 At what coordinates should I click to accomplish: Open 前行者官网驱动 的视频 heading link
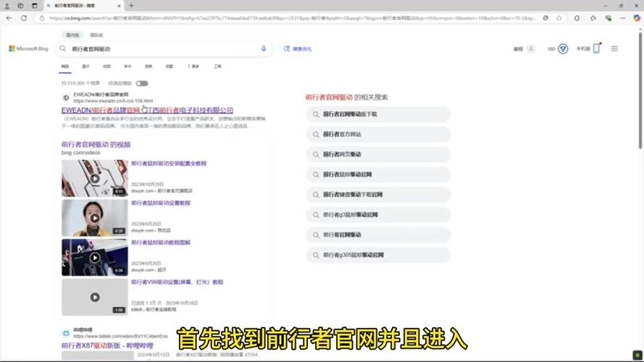tap(96, 145)
